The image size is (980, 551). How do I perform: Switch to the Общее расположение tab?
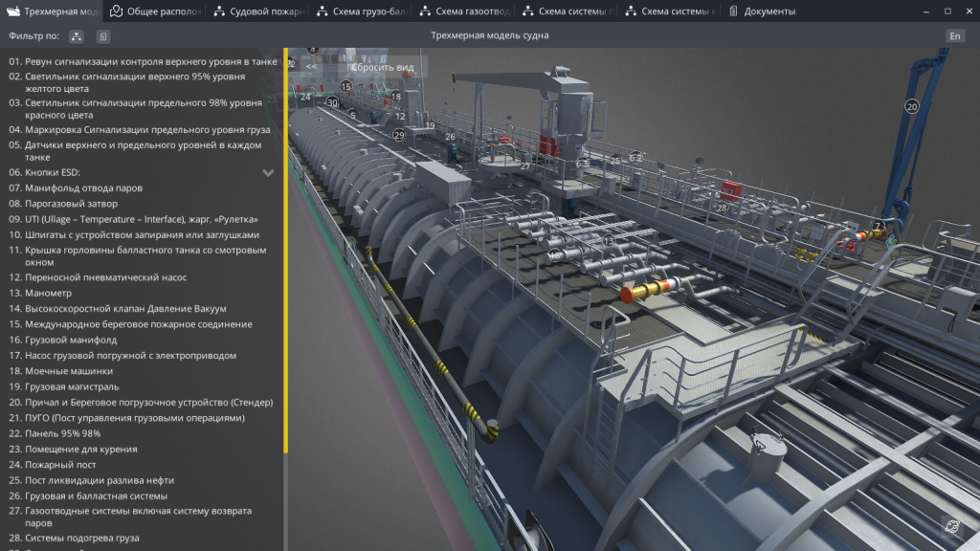coord(156,11)
